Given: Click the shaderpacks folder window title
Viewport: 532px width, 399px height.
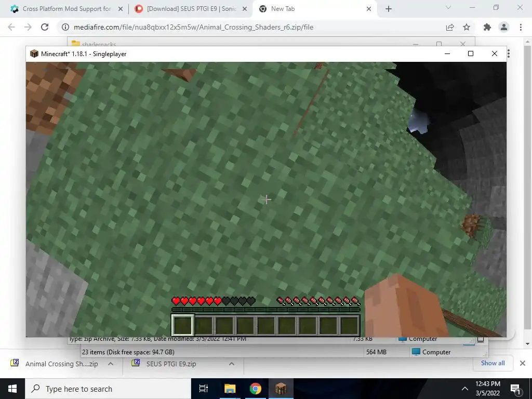Looking at the screenshot, I should pos(99,44).
